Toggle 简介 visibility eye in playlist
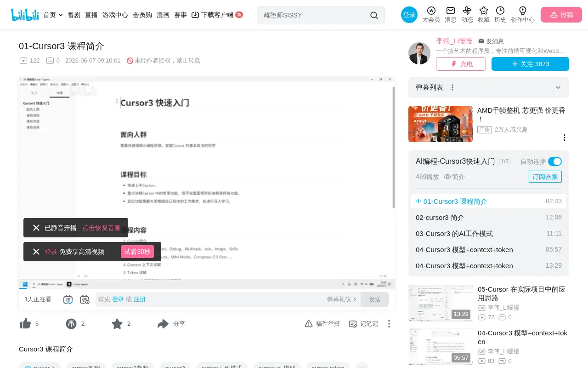Viewport: 588px width, 368px height. click(447, 177)
